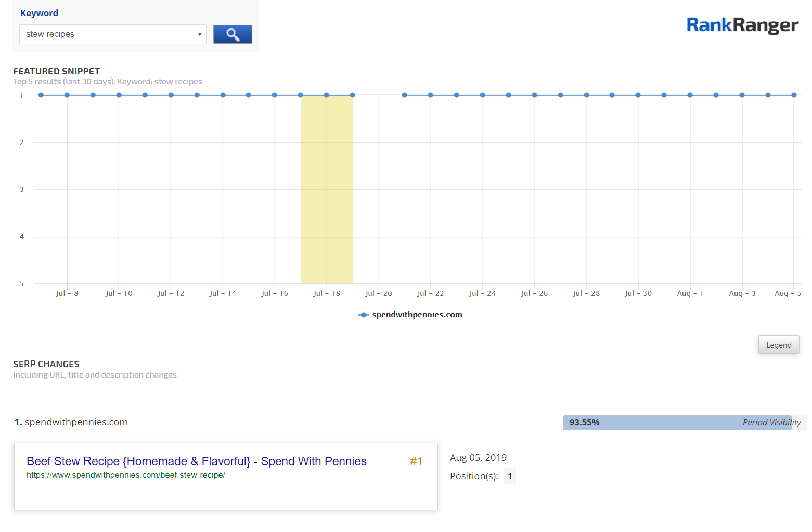
Task: Click the data point at Aug - 1
Action: [690, 95]
